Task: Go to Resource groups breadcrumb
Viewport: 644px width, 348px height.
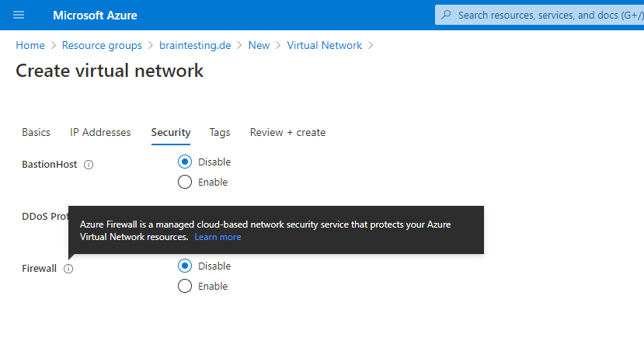Action: coord(102,45)
